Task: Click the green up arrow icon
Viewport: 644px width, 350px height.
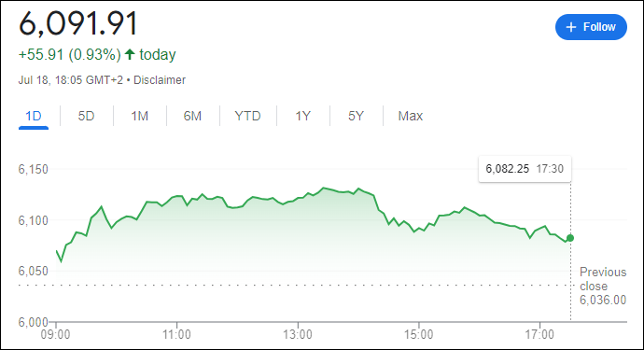Action: [x=130, y=54]
